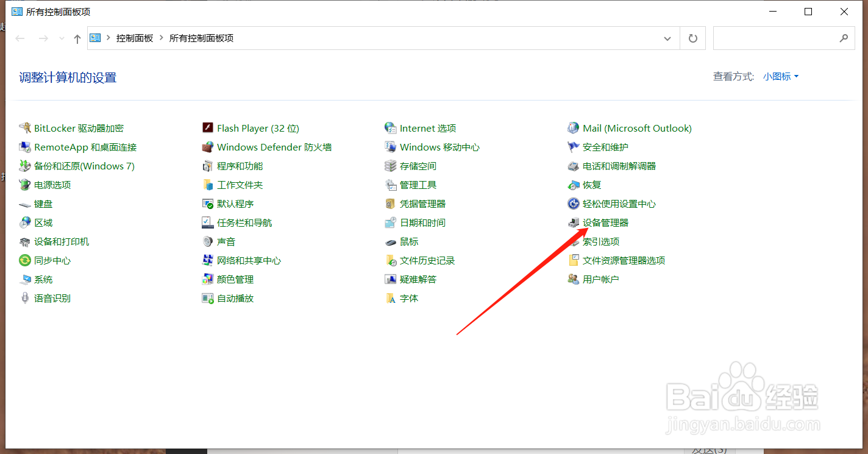The image size is (868, 454).
Task: Open the 小图标 view mode dropdown
Action: pyautogui.click(x=781, y=77)
